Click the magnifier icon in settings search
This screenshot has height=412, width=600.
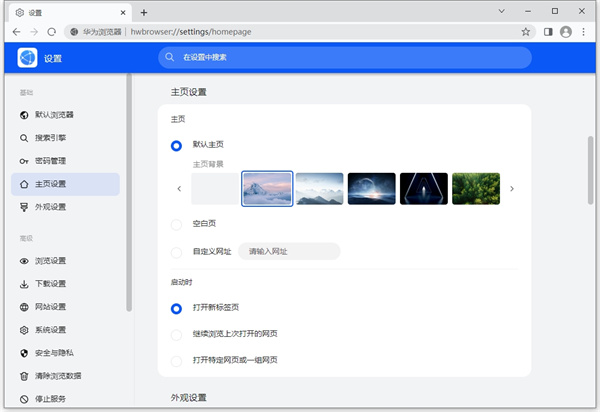[x=170, y=57]
